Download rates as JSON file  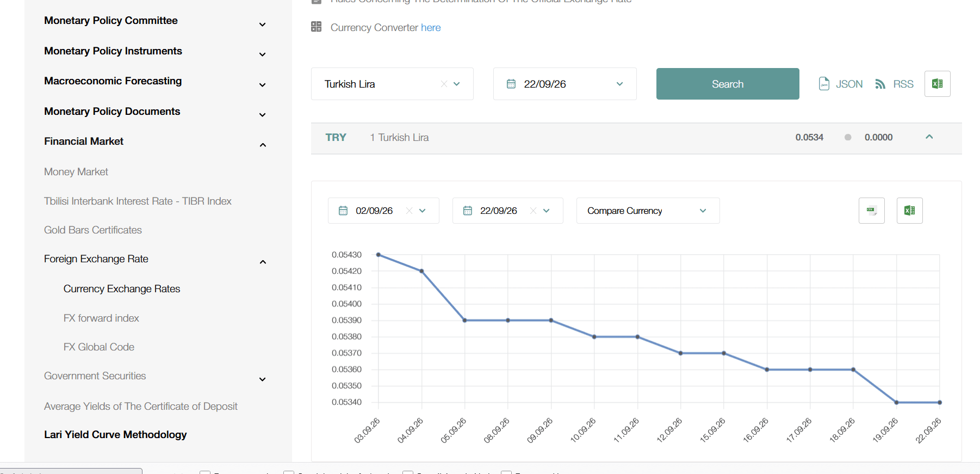point(841,84)
